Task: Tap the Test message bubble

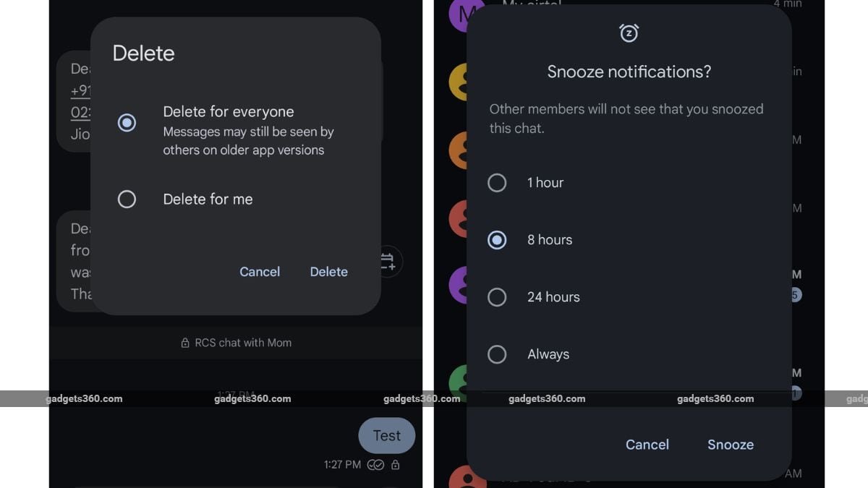Action: [x=387, y=436]
